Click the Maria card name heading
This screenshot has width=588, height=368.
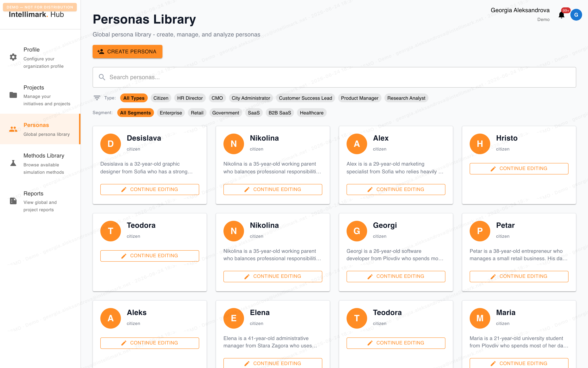tap(506, 312)
